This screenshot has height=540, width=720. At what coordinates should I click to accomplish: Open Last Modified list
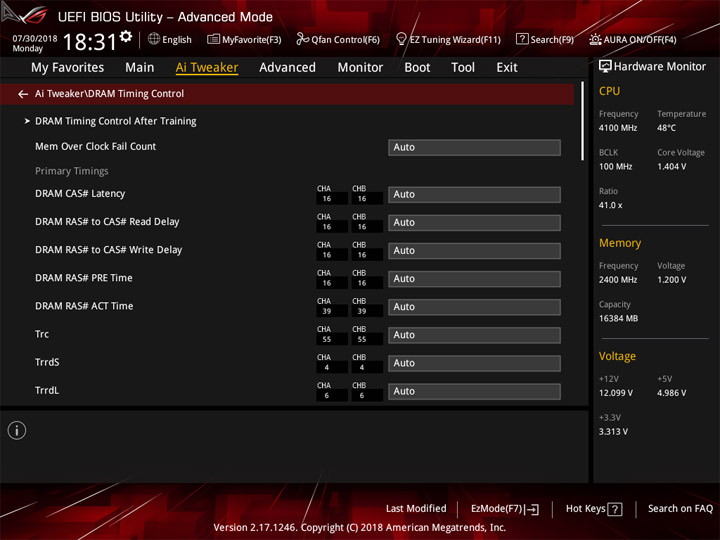point(416,509)
